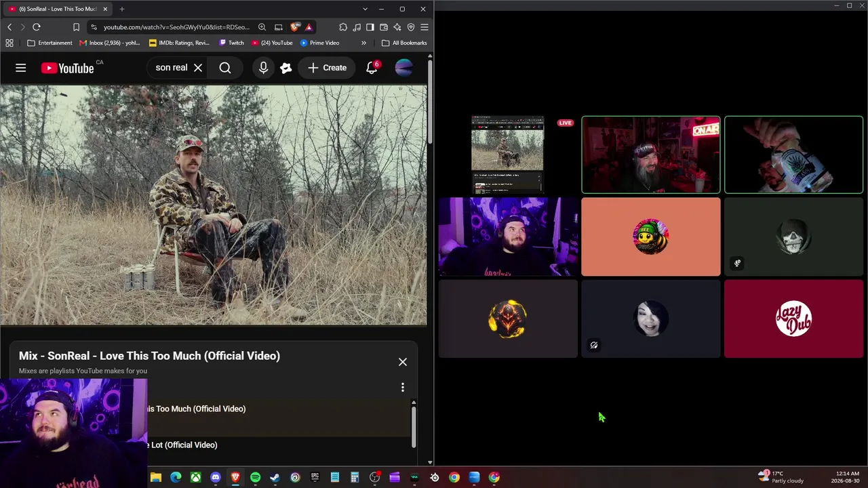Screen dimensions: 868x488
Task: Open the Create menu on YouTube
Action: tap(327, 68)
